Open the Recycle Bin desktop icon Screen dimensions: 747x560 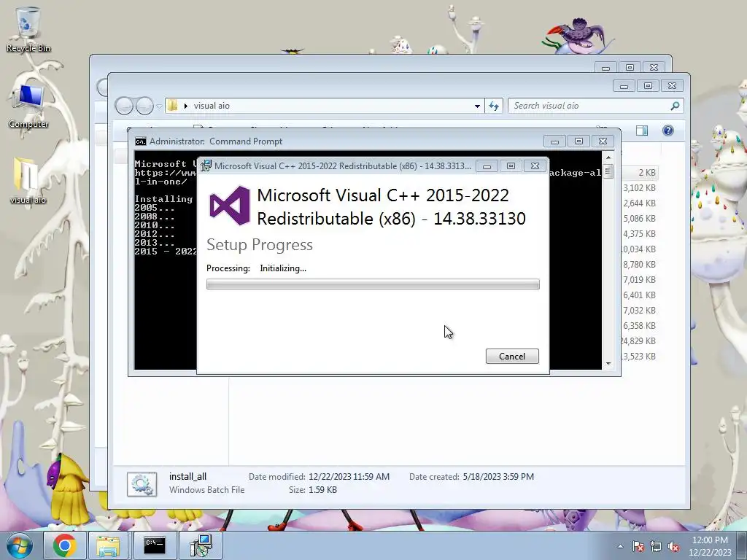(28, 29)
